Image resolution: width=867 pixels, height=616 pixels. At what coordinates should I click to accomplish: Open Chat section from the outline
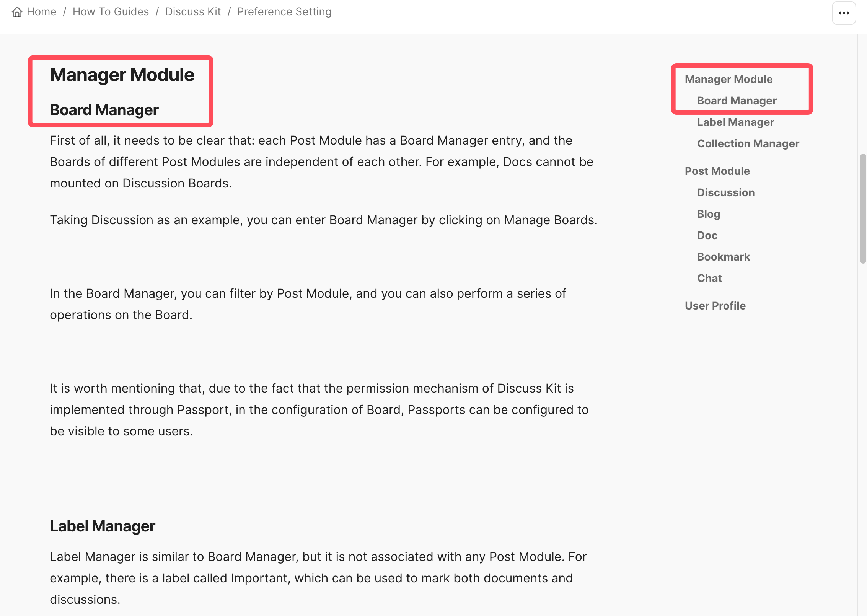pyautogui.click(x=709, y=278)
